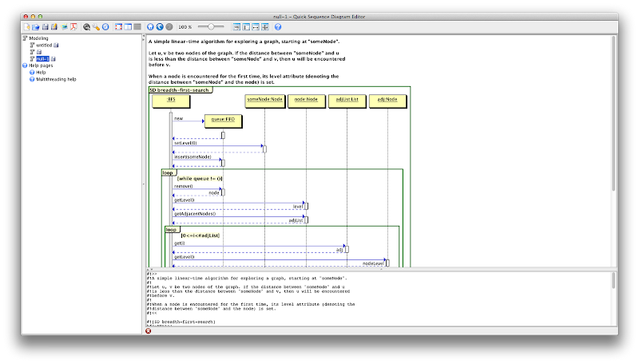Select the 'null-1' diagram tree item

point(42,59)
